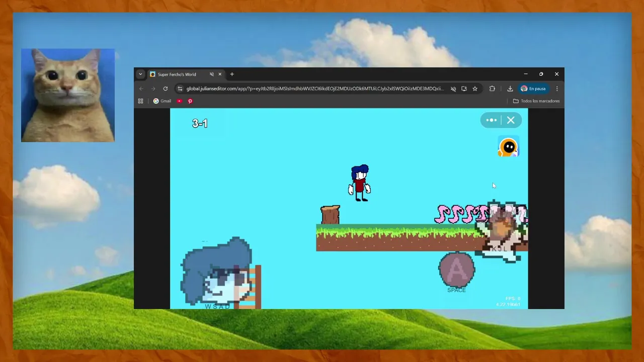Open the 'En pausa' profile button
Screen dimensions: 644x362
(533, 88)
